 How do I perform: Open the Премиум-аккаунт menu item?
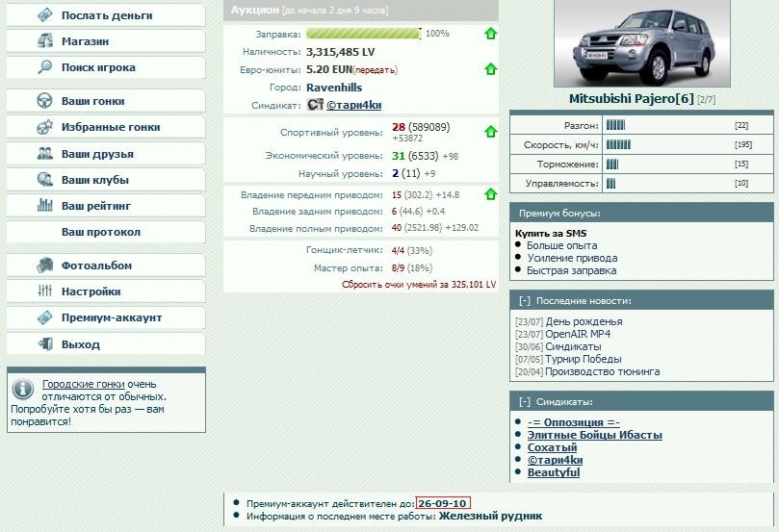[x=106, y=317]
